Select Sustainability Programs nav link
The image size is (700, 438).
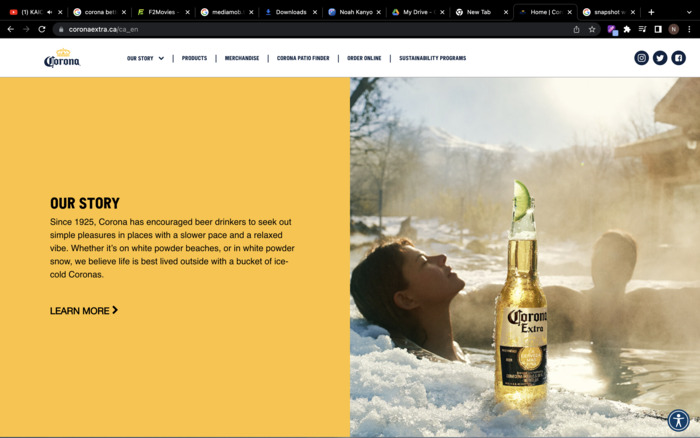point(432,58)
